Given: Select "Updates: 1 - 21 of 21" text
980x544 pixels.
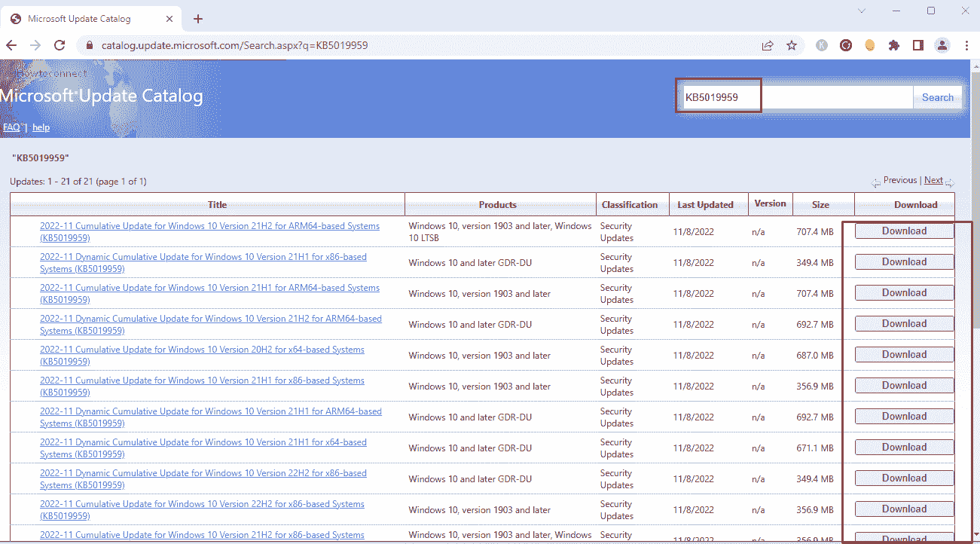Looking at the screenshot, I should (51, 182).
